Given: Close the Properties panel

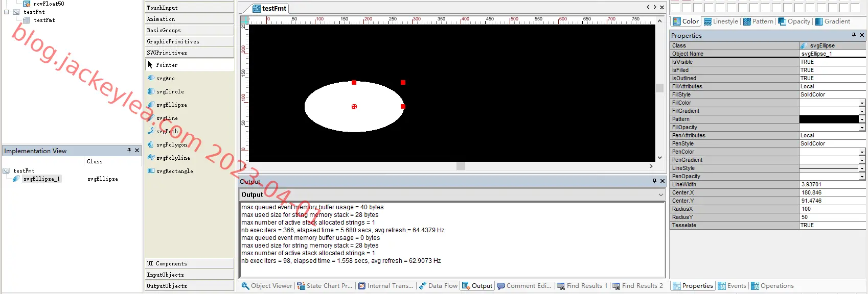Looking at the screenshot, I should (862, 35).
